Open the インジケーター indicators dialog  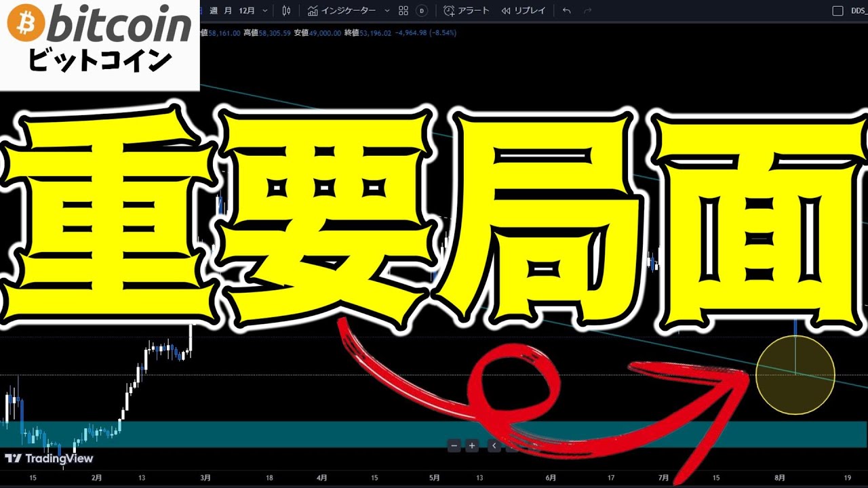(342, 11)
